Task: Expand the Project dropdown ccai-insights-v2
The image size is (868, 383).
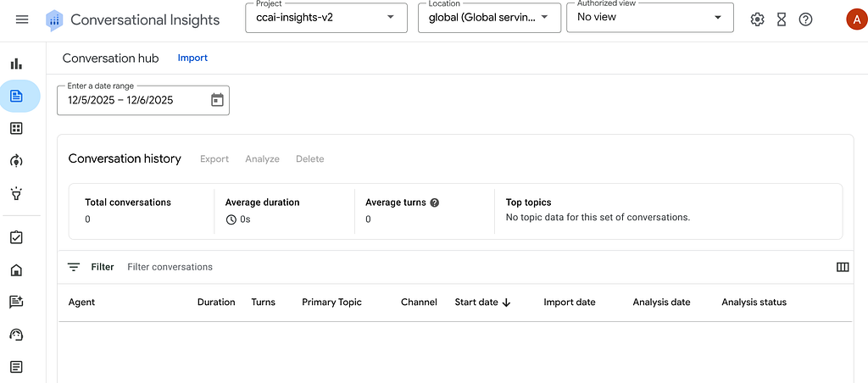Action: point(326,17)
